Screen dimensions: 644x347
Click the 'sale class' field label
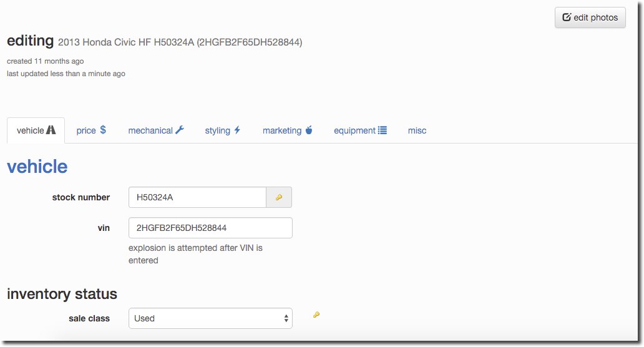click(89, 319)
